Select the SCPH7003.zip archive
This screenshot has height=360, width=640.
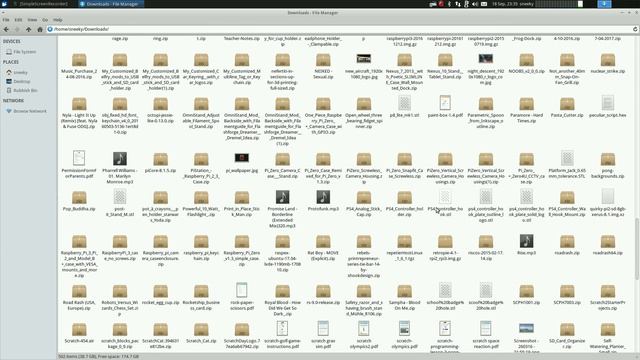pyautogui.click(x=567, y=291)
